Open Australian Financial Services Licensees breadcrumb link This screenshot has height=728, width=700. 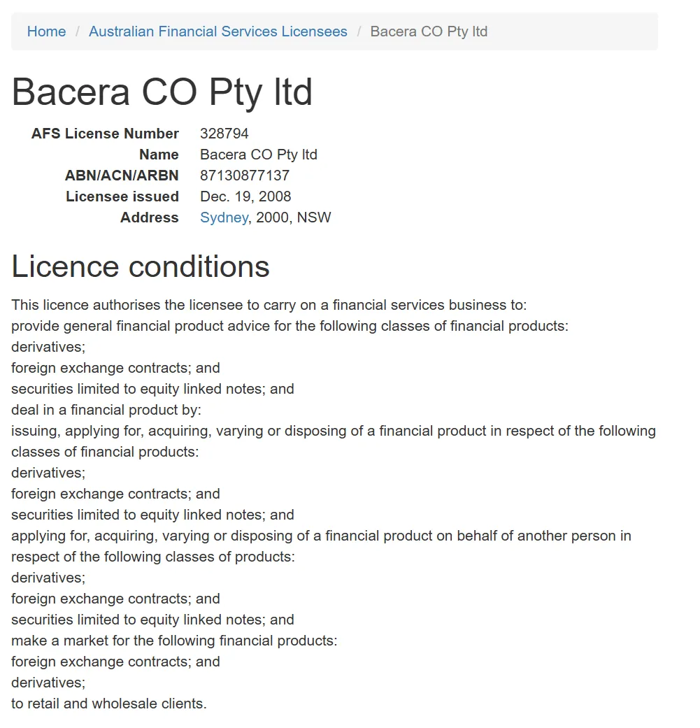point(217,31)
